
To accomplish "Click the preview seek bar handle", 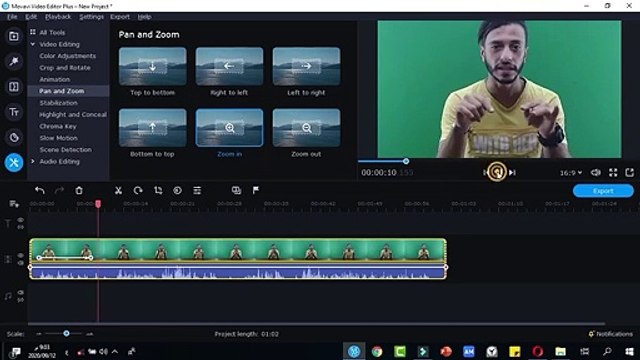I will [406, 161].
